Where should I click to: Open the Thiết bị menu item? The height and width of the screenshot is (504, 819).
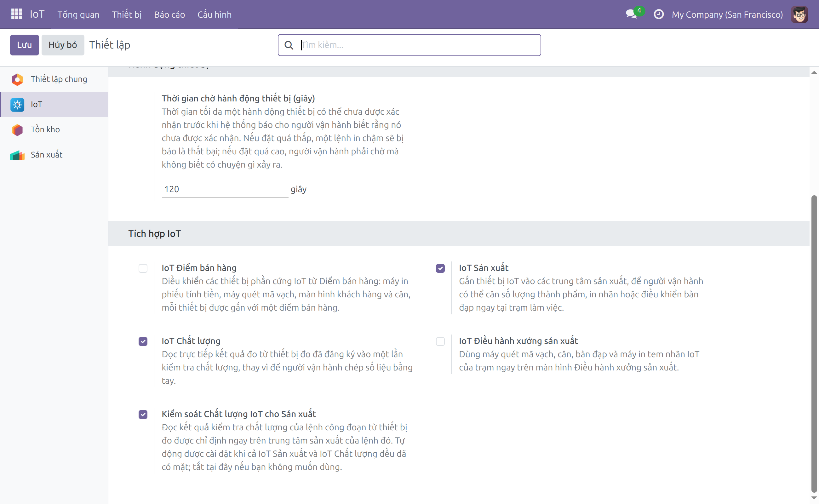(x=127, y=14)
